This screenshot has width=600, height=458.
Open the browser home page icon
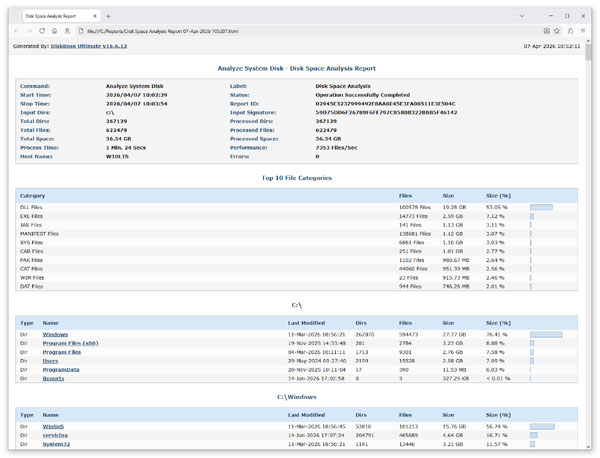point(55,31)
